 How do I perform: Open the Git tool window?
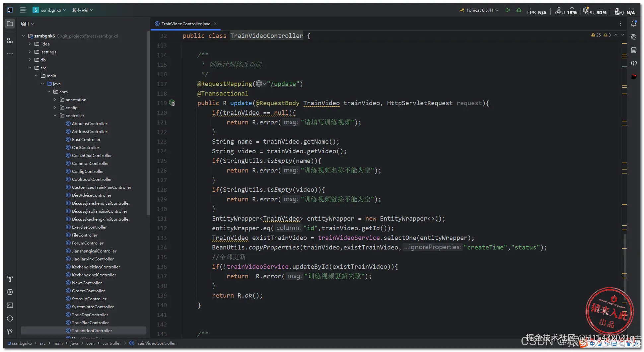point(10,332)
